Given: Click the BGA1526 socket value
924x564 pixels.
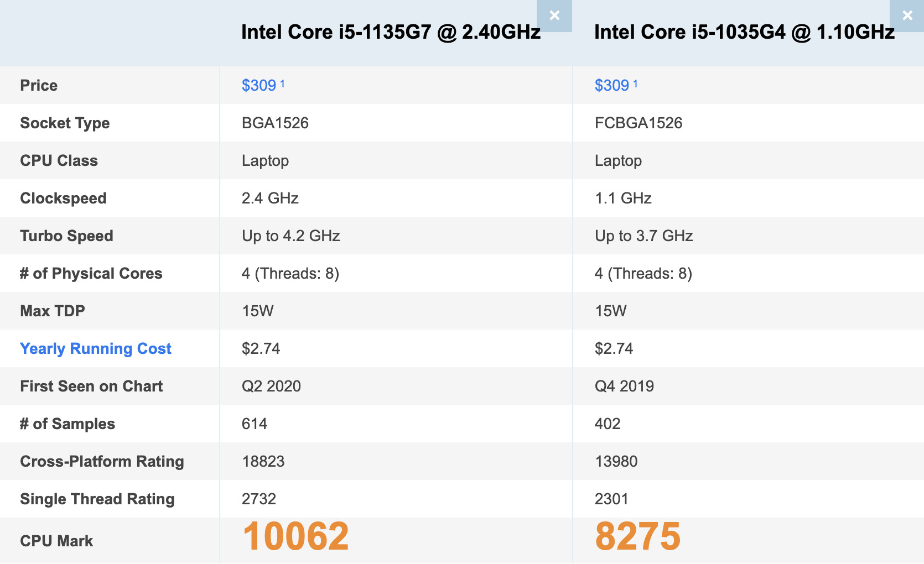Looking at the screenshot, I should pos(275,123).
